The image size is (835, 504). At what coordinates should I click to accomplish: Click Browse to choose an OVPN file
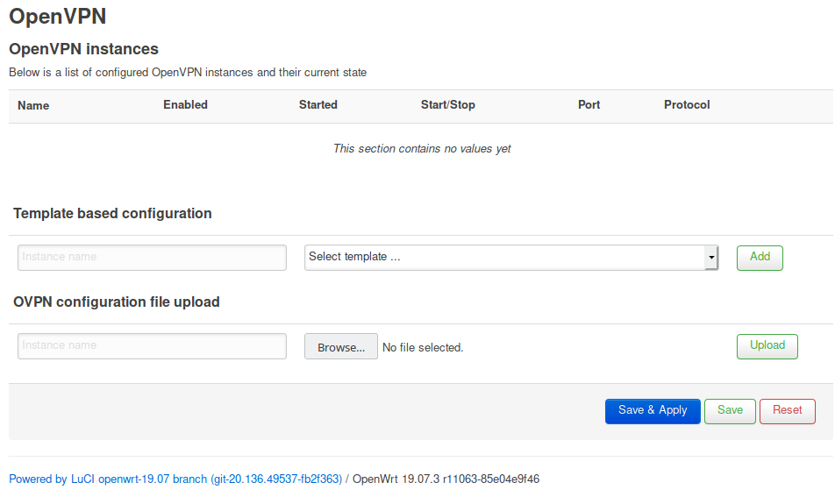pos(341,347)
